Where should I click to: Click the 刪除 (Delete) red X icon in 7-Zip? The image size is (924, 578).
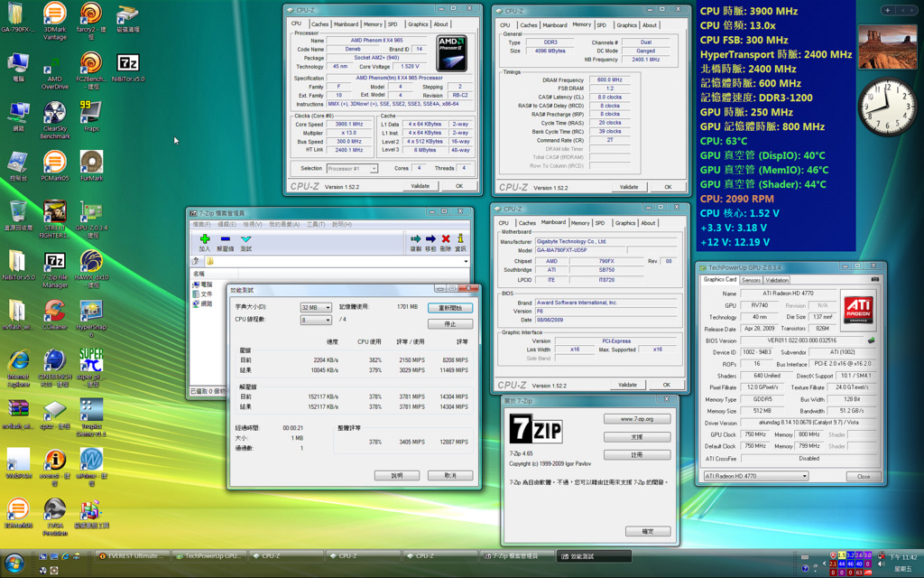(446, 238)
